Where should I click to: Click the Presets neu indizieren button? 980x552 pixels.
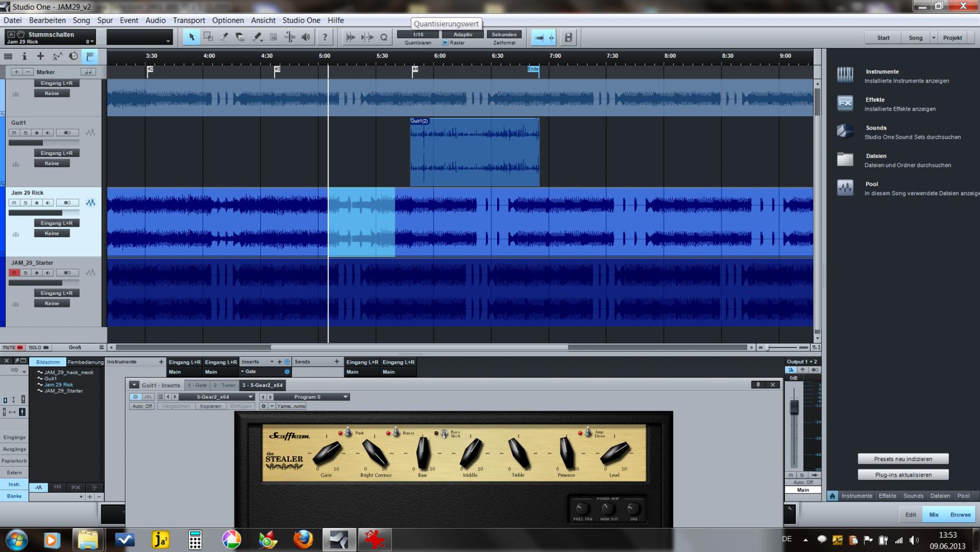903,459
